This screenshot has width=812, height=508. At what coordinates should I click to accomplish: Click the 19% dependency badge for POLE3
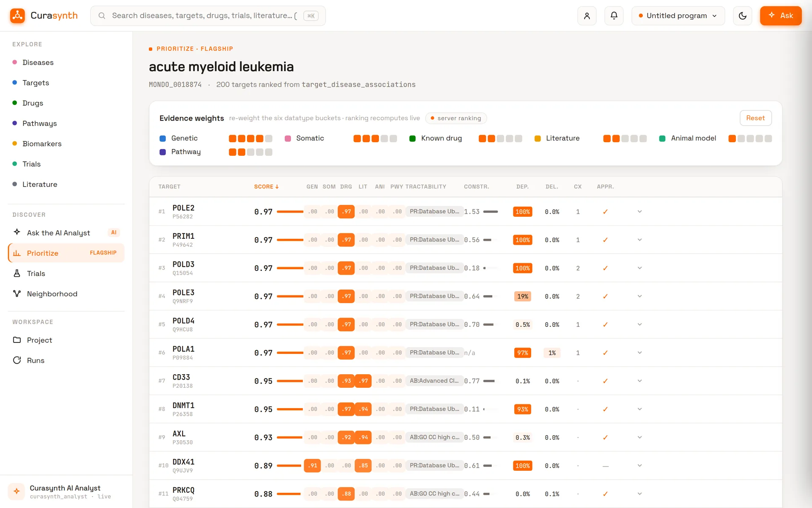pos(522,296)
